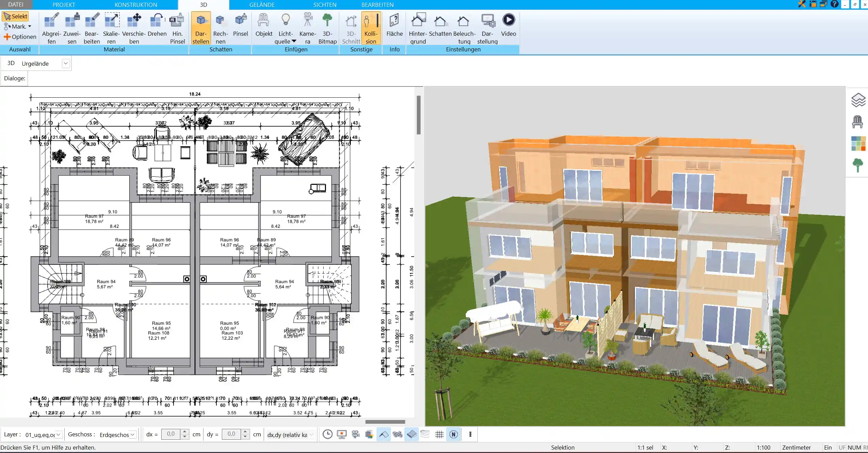Open the Lichtquelle dropdown arrow
Image resolution: width=868 pixels, height=453 pixels.
(x=294, y=41)
